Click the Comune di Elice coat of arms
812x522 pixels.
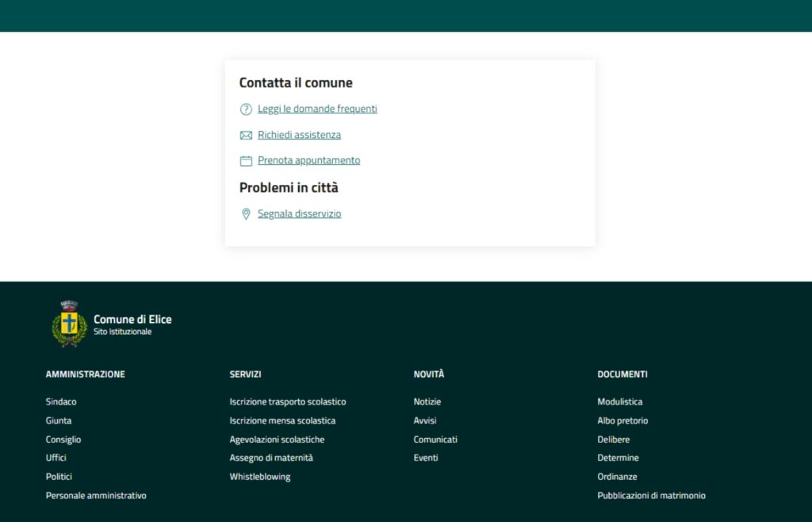coord(69,324)
